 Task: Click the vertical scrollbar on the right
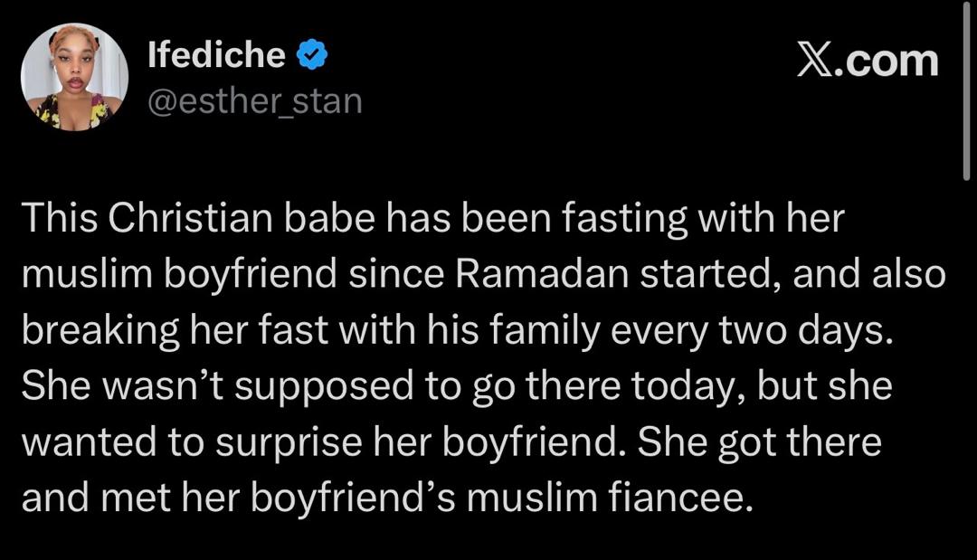point(967,90)
